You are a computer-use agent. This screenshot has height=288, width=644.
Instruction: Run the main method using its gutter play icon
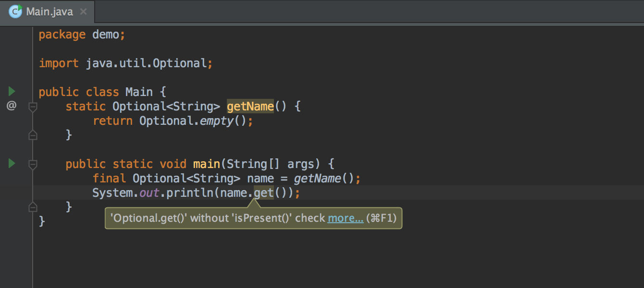[x=11, y=163]
